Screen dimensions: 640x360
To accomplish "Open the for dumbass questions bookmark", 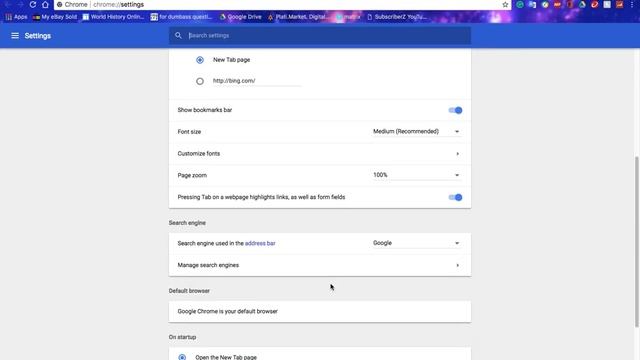I will click(x=181, y=17).
